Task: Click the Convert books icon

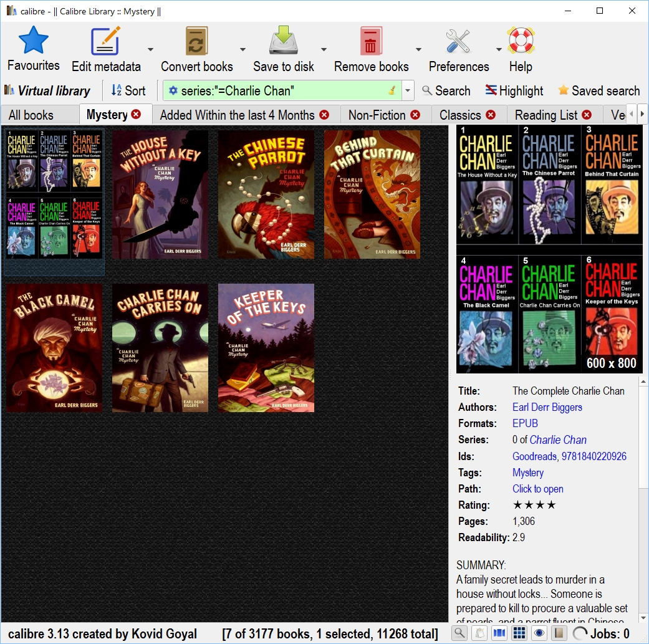Action: pyautogui.click(x=196, y=41)
